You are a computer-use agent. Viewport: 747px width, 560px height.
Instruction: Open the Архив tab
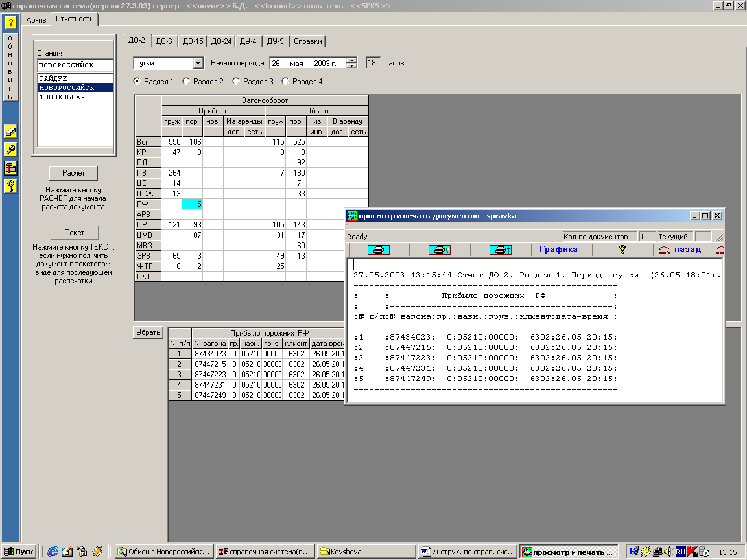pyautogui.click(x=36, y=20)
